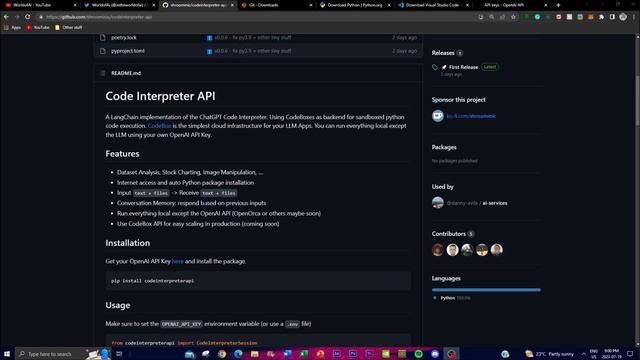Open the Extensions puzzle menu
The height and width of the screenshot is (360, 640).
pyautogui.click(x=602, y=17)
